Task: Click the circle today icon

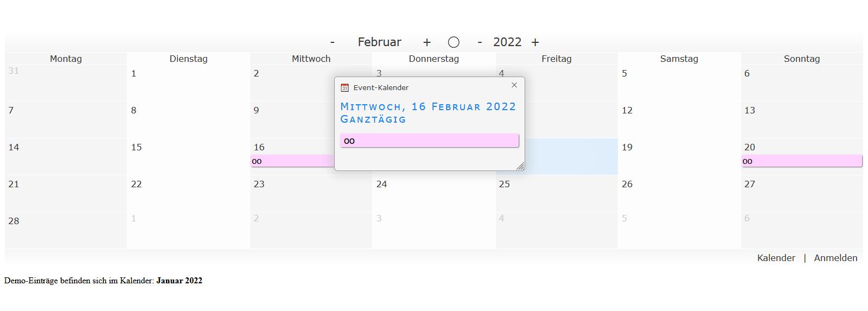Action: (x=454, y=42)
